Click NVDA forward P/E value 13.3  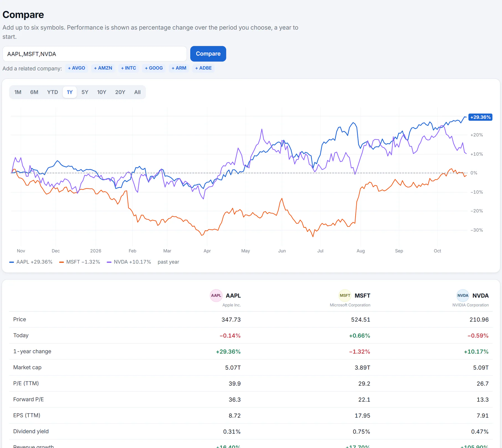point(482,400)
